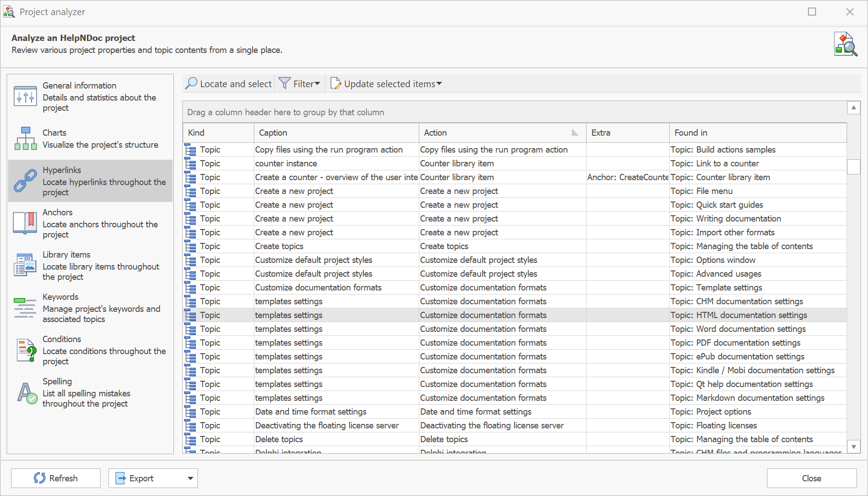The width and height of the screenshot is (868, 496).
Task: Switch to Spelling section
Action: (x=90, y=392)
